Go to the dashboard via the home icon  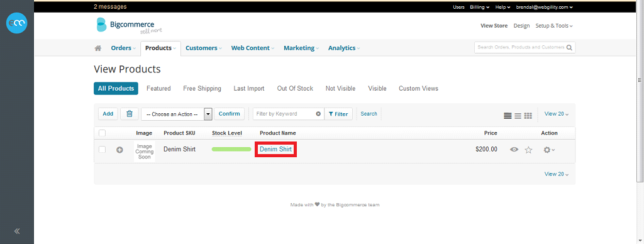[x=97, y=48]
